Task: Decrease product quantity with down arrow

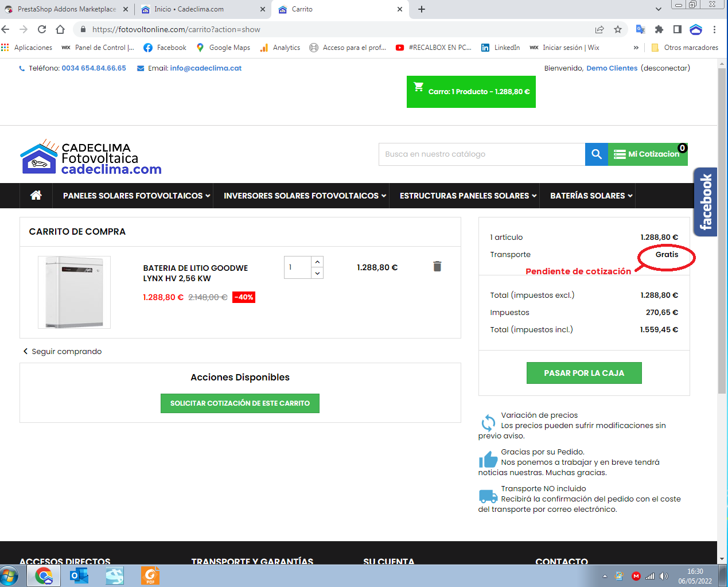Action: click(317, 273)
